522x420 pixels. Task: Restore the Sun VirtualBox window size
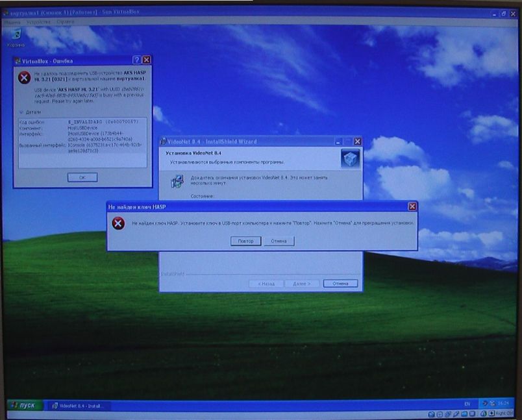pos(504,14)
